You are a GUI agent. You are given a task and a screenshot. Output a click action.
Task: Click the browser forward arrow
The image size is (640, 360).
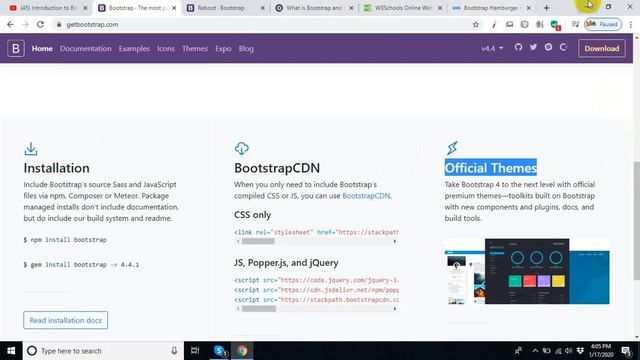pos(25,24)
